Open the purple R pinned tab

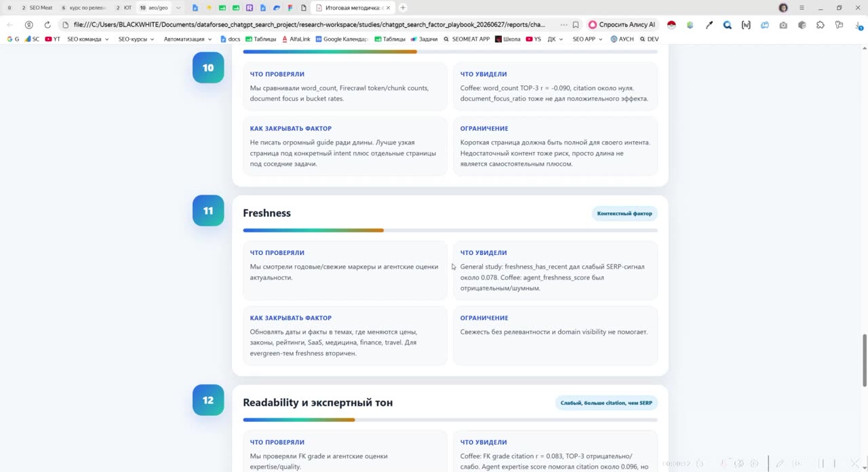[x=250, y=7]
